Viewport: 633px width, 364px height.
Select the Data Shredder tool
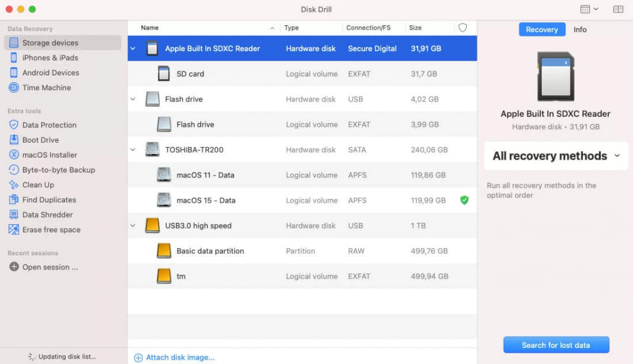47,214
